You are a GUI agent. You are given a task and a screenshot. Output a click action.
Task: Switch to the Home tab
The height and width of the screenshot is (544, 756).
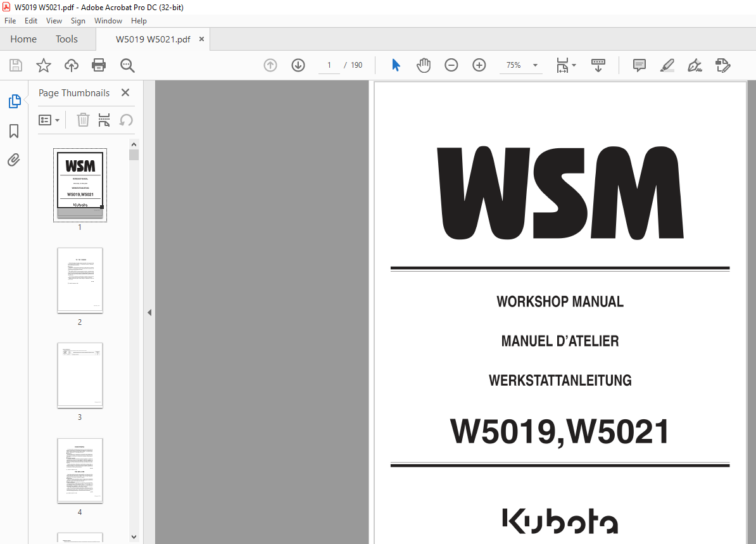23,39
